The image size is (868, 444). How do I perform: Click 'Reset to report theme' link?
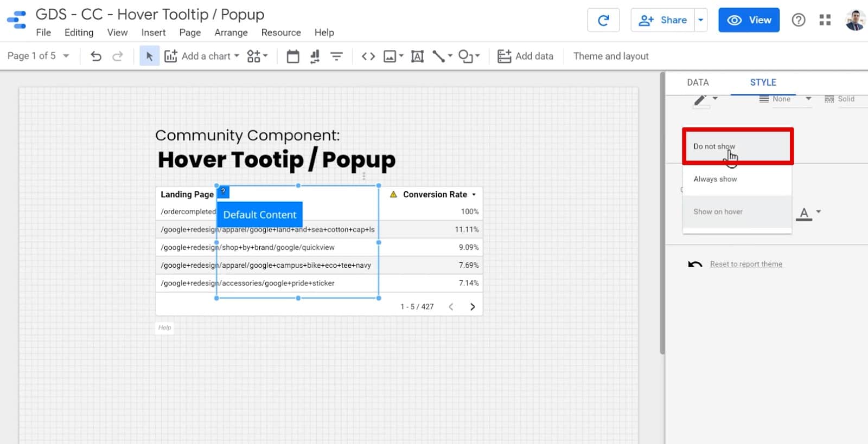click(x=746, y=264)
